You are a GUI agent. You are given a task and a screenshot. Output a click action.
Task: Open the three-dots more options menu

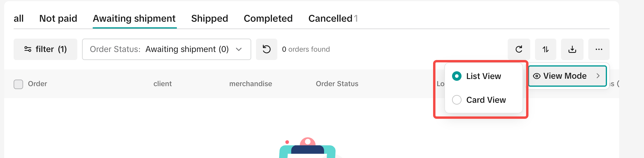point(599,49)
